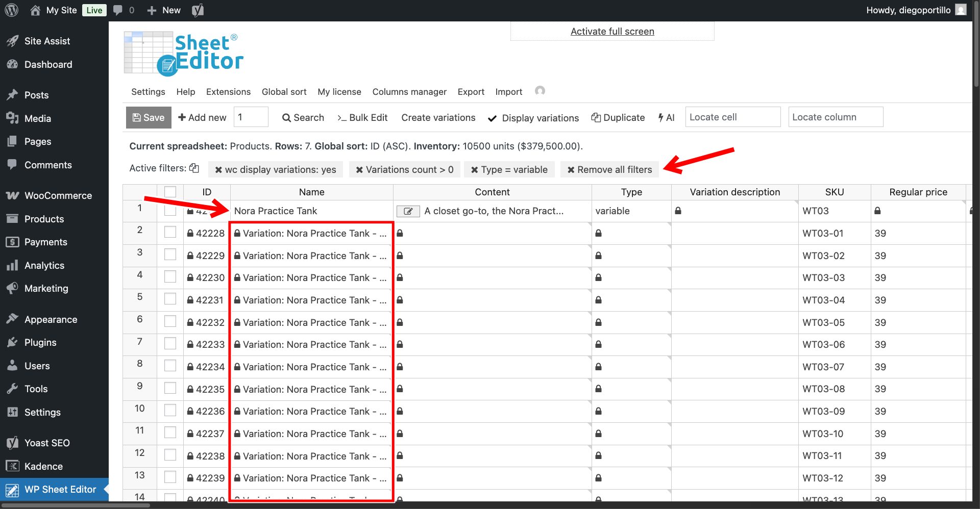Click the copy filters icon beside Active filters
The height and width of the screenshot is (509, 980).
194,168
